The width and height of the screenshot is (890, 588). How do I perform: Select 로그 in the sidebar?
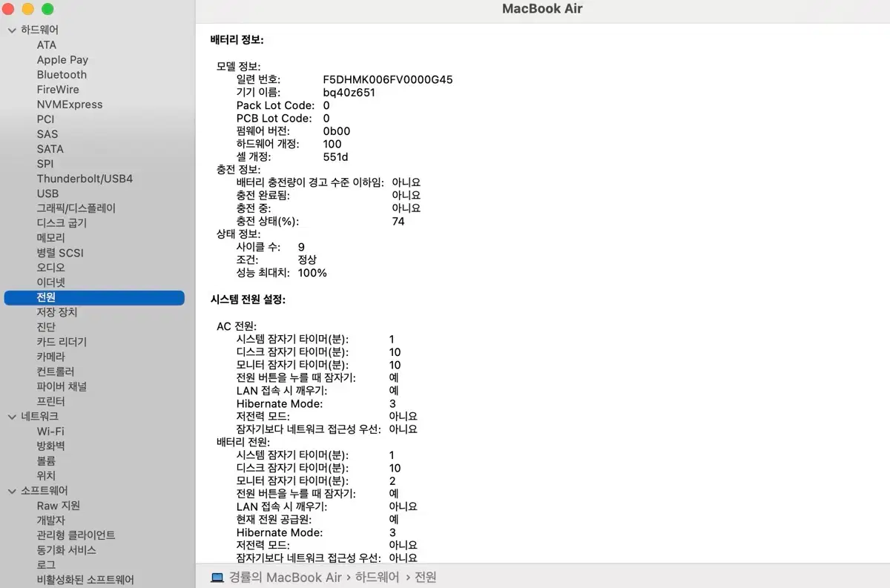click(46, 565)
